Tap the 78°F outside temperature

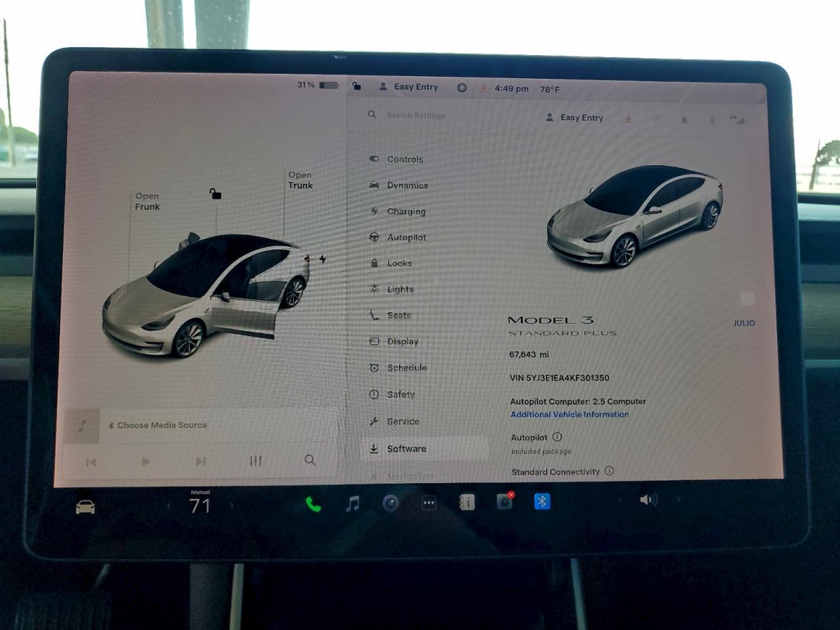click(550, 89)
